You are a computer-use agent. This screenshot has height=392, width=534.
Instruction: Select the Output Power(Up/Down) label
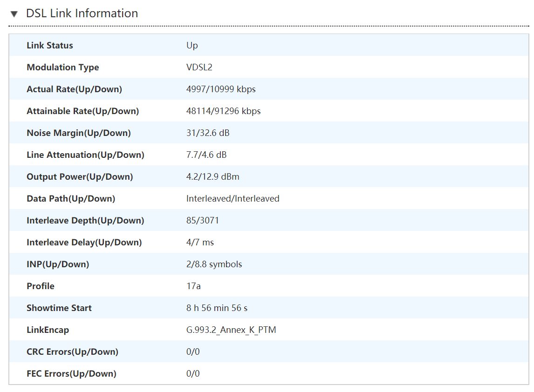click(80, 176)
